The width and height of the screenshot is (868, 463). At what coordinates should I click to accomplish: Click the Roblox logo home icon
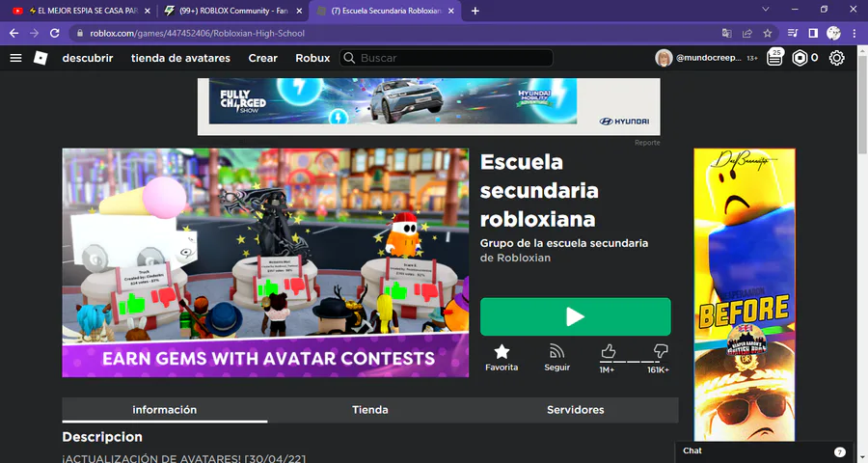[x=41, y=58]
